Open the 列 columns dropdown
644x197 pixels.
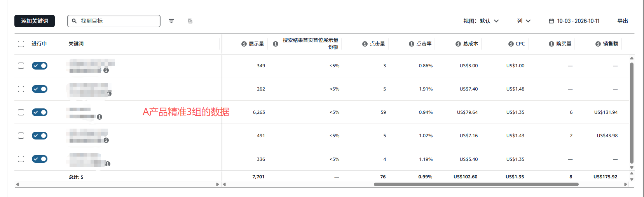click(524, 21)
